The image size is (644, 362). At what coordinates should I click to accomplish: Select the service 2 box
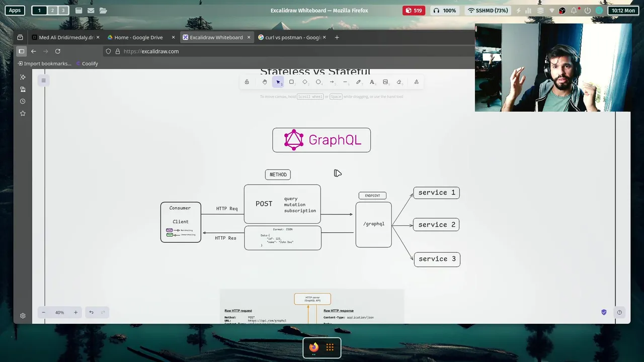point(436,225)
